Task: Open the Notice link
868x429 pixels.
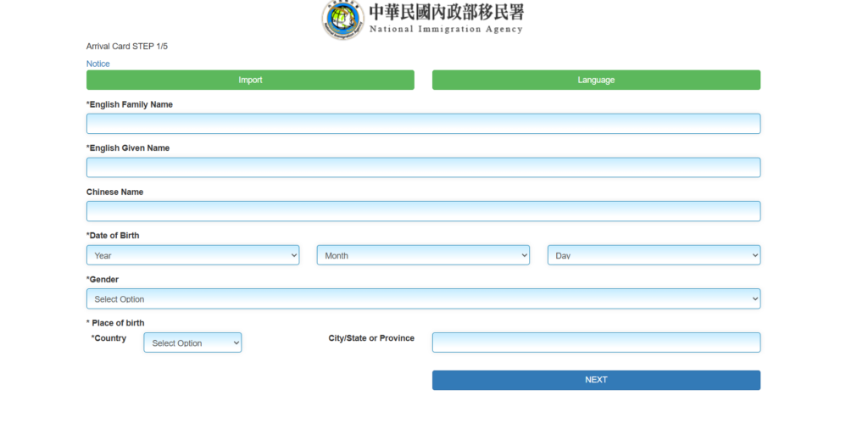Action: [98, 64]
